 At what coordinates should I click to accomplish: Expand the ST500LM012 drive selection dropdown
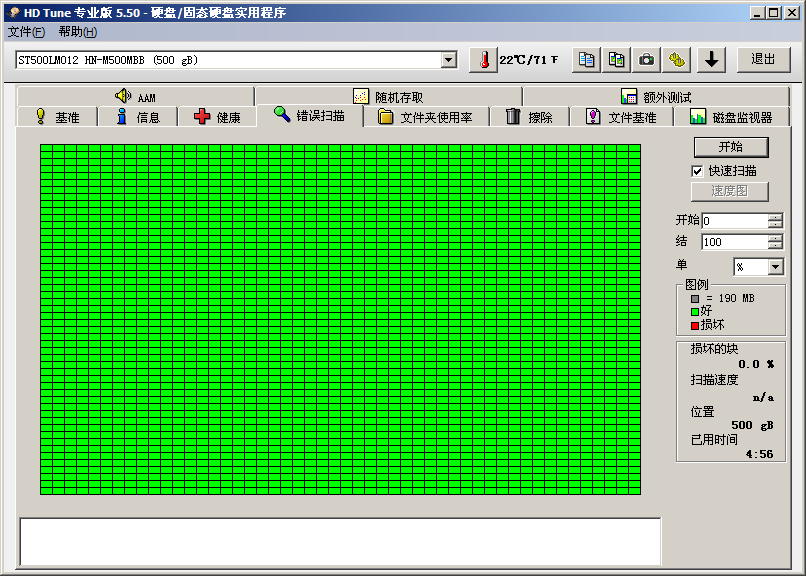click(x=449, y=60)
